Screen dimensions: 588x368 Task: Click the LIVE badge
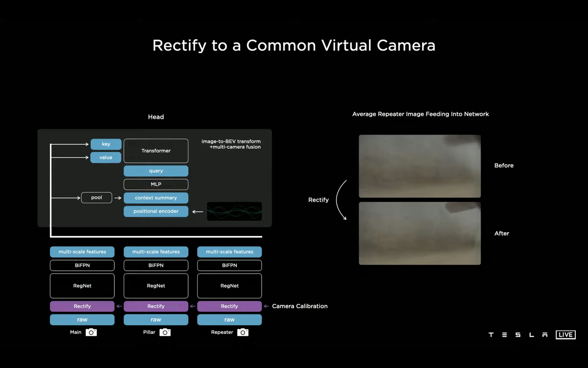point(566,335)
